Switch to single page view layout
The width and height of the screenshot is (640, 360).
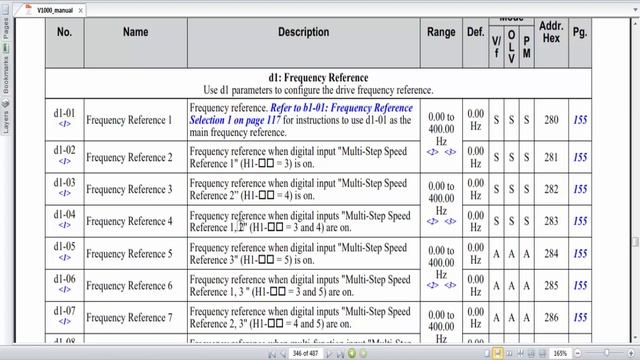click(x=487, y=353)
